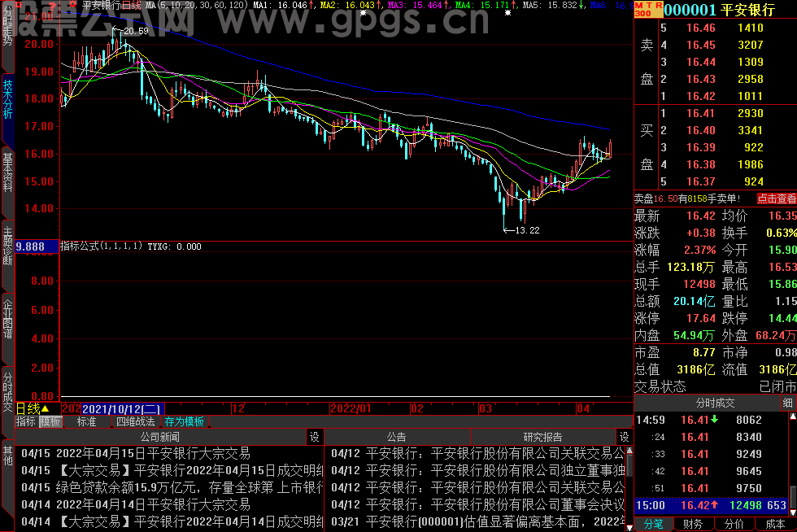Expand the 日线 period dropdown

coord(33,408)
